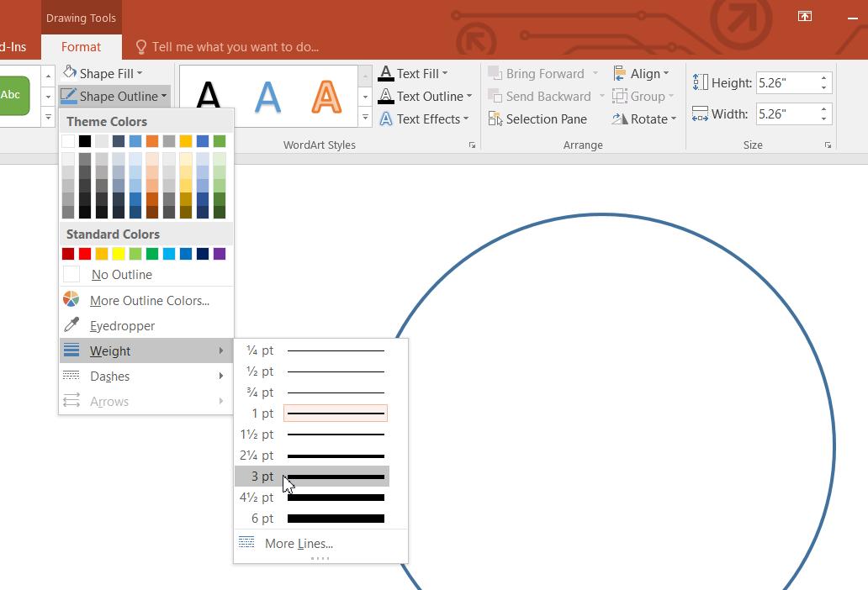Viewport: 868px width, 590px height.
Task: Click the Height input field
Action: pyautogui.click(x=786, y=83)
